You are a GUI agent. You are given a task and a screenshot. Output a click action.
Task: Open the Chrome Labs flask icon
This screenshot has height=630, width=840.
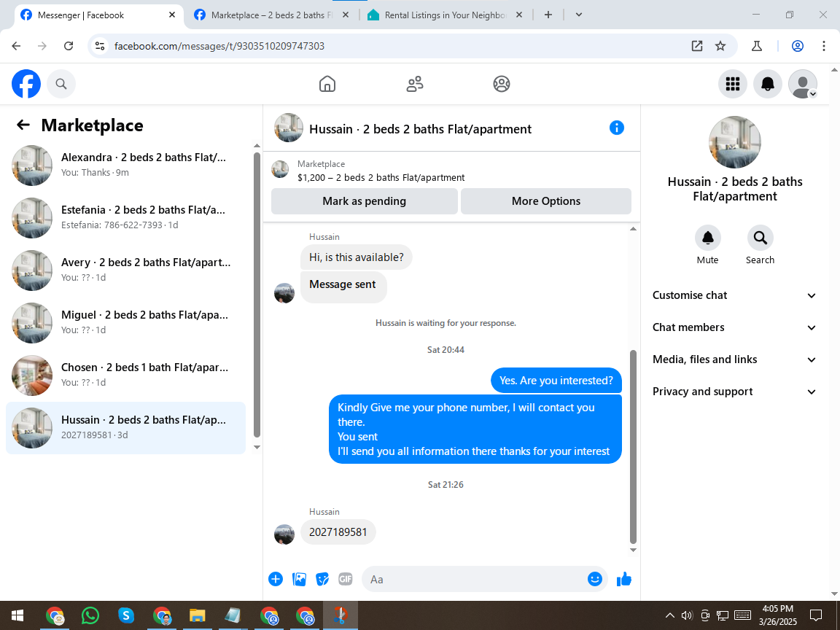(x=757, y=46)
